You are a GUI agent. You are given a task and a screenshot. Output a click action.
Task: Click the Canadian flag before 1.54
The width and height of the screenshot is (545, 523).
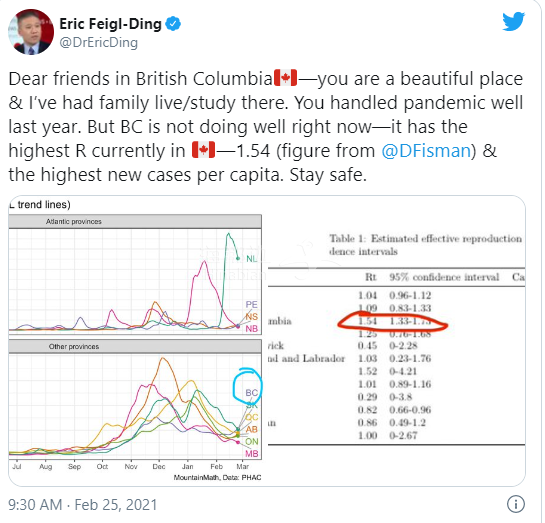[x=204, y=150]
